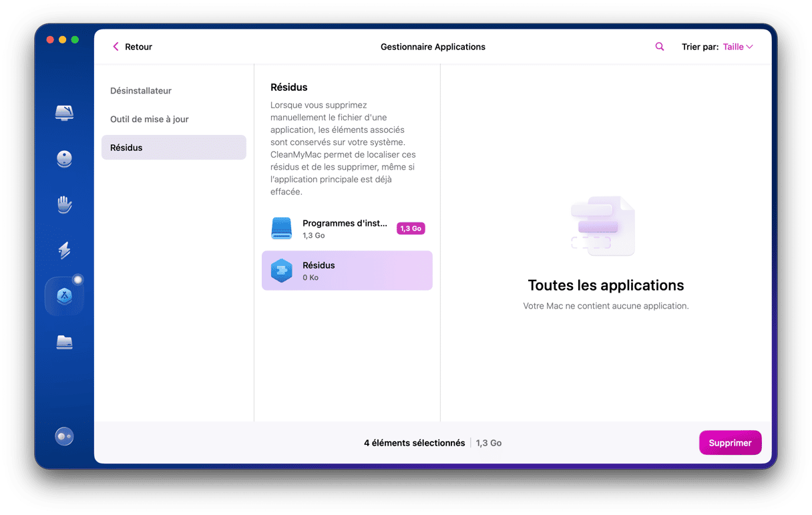812x515 pixels.
Task: Minimize the window with the yellow button
Action: pos(63,40)
